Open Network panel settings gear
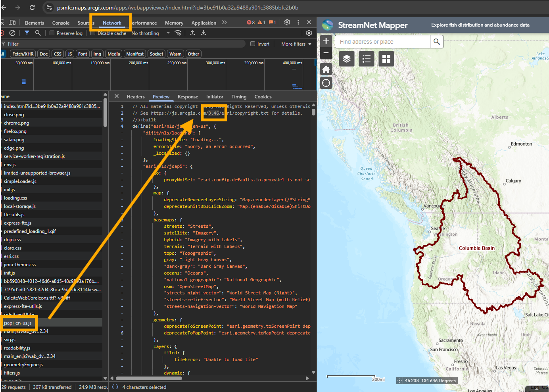The width and height of the screenshot is (549, 392). (309, 33)
